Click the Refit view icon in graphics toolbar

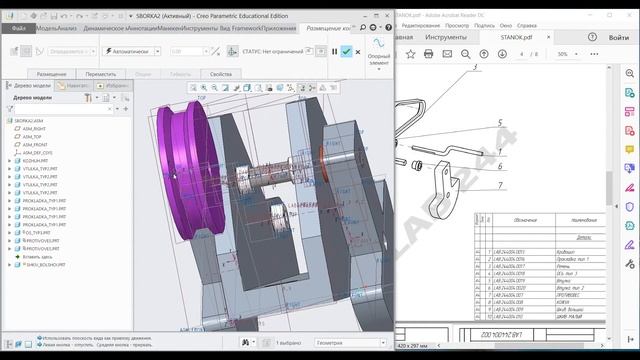click(x=193, y=88)
